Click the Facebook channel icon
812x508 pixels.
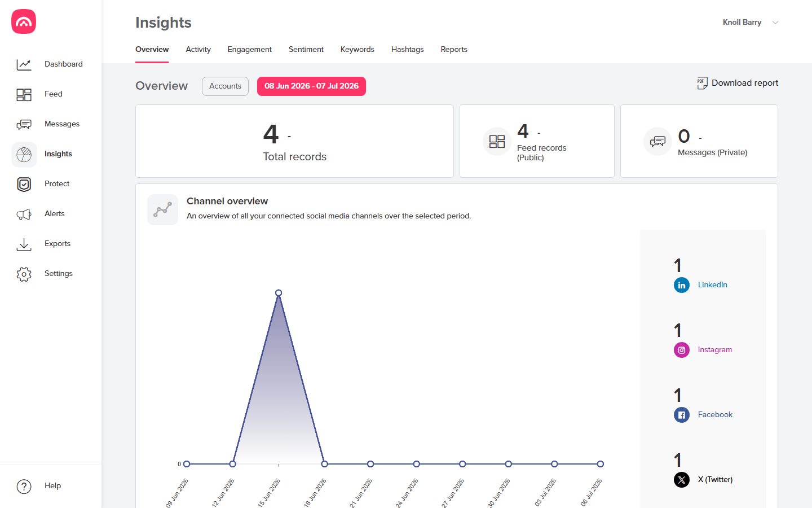coord(682,415)
